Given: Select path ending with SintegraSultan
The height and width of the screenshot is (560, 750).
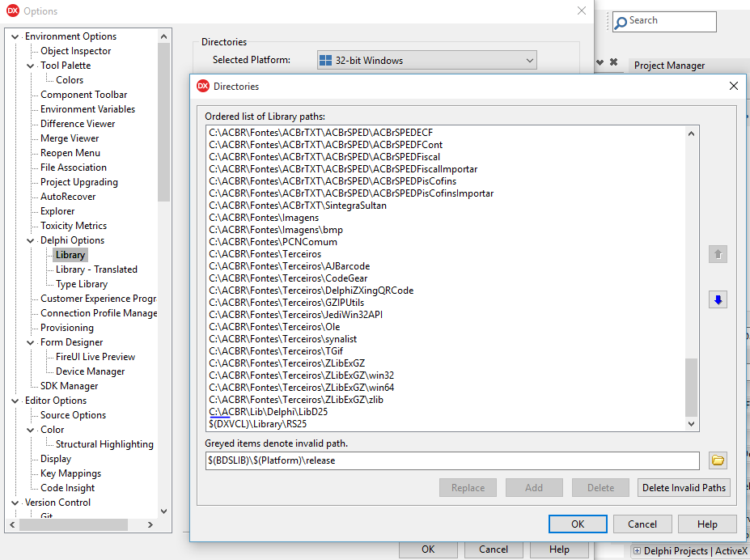Looking at the screenshot, I should [298, 206].
